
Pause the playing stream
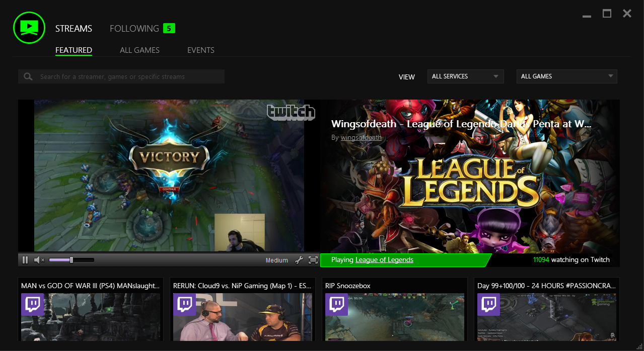25,259
